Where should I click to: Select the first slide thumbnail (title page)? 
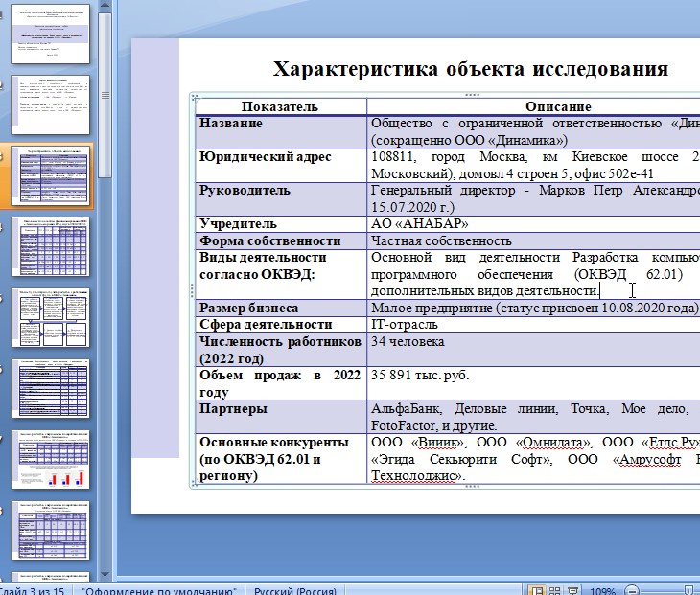pos(51,34)
